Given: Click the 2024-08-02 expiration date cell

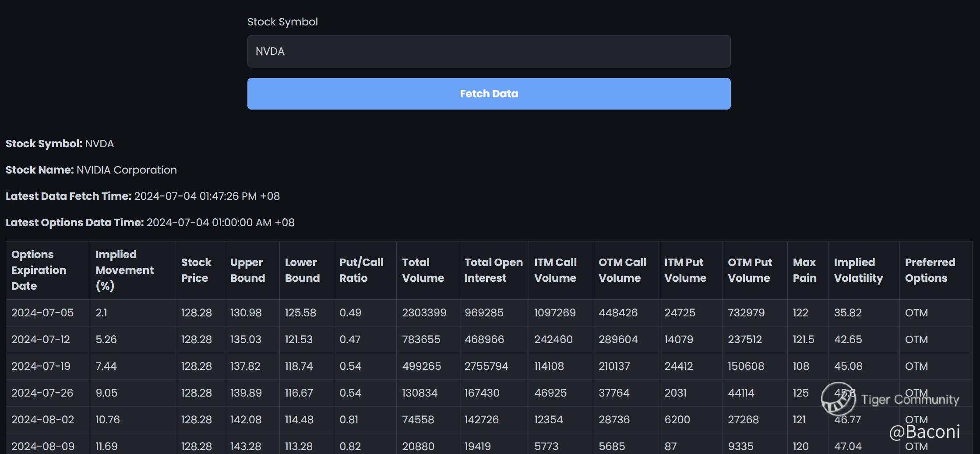Looking at the screenshot, I should coord(42,420).
